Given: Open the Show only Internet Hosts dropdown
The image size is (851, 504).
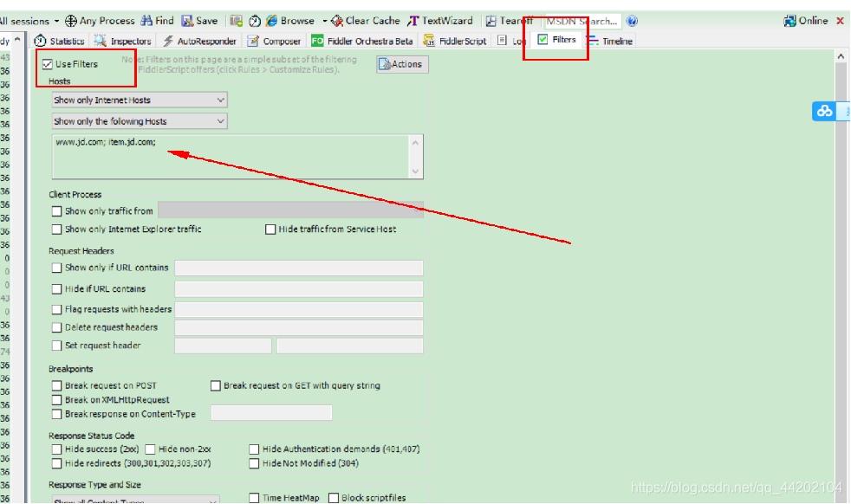Looking at the screenshot, I should pos(140,100).
